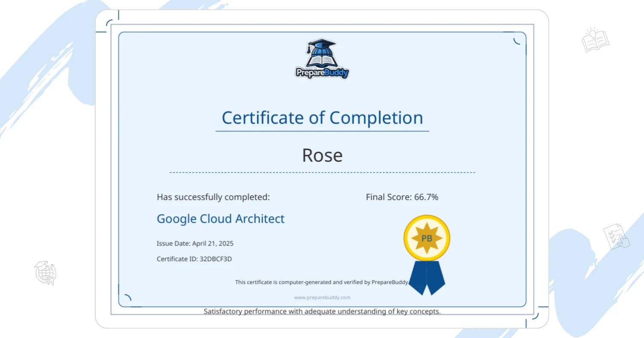Select the Final Score 66.7% text

pos(402,197)
